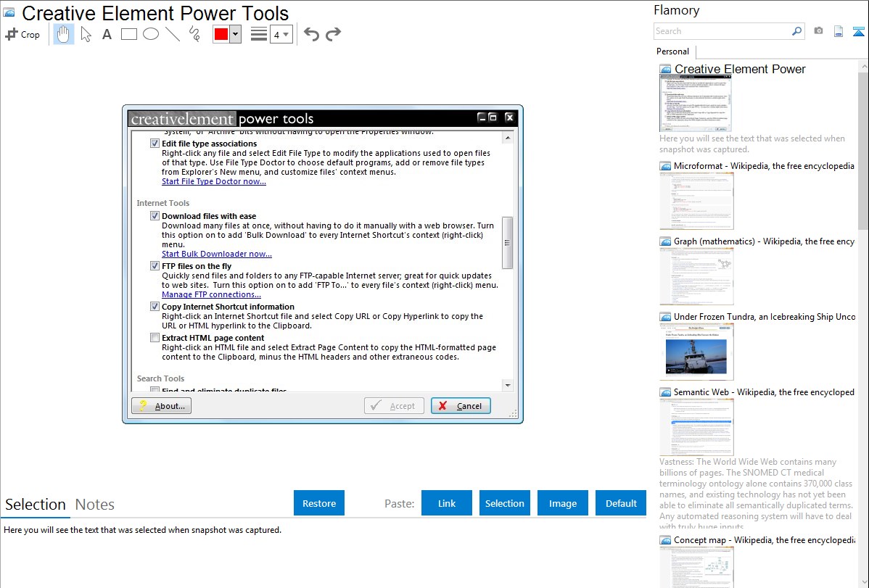Open Concept map snapshot thumbnail
869x588 pixels.
696,568
